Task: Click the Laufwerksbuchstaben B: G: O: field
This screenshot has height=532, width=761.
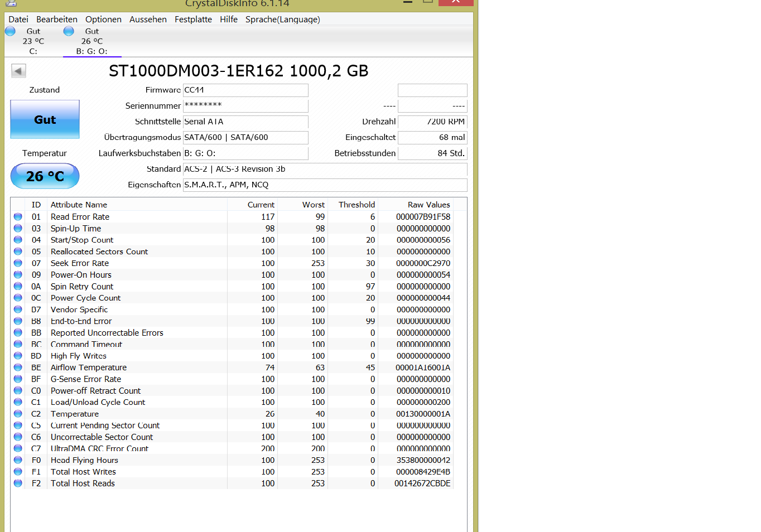Action: (x=245, y=153)
